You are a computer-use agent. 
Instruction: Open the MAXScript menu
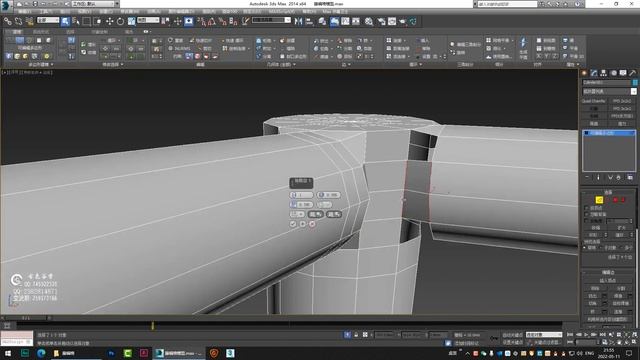(x=281, y=11)
